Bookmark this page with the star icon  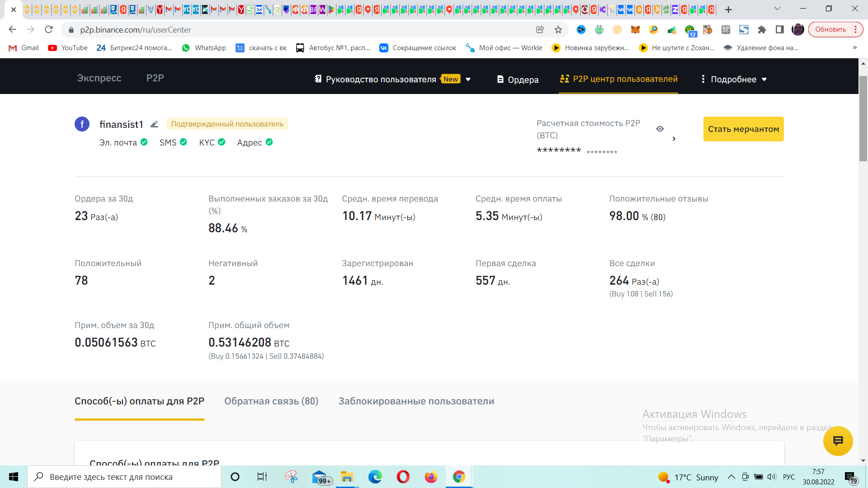pos(558,30)
